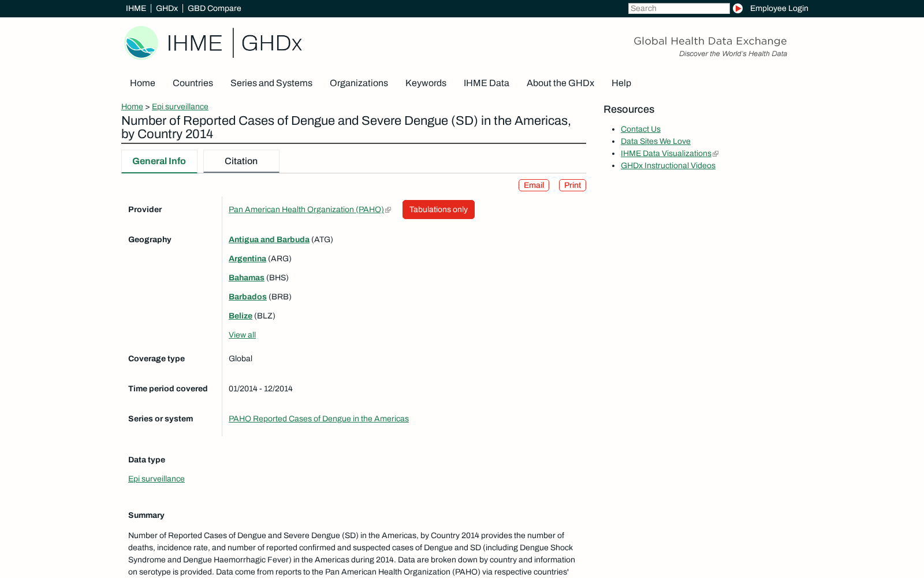Click Epi surveillance breadcrumb link
This screenshot has width=924, height=578.
coord(180,106)
